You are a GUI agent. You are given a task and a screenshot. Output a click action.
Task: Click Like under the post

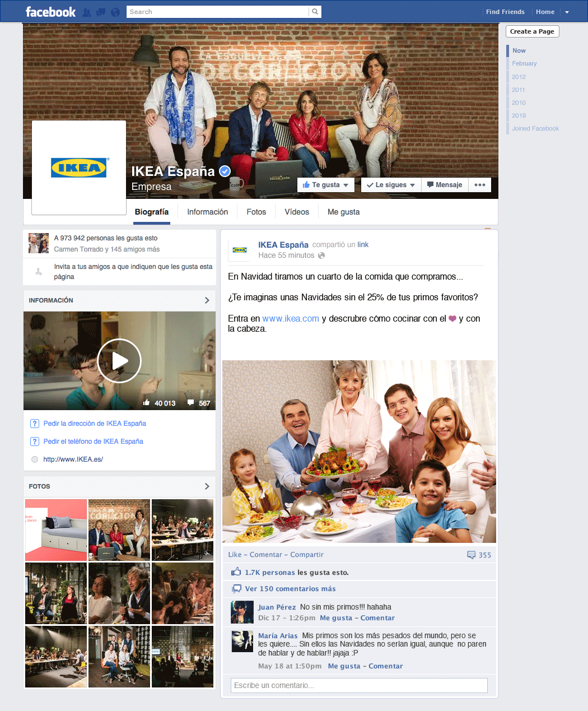pyautogui.click(x=235, y=555)
